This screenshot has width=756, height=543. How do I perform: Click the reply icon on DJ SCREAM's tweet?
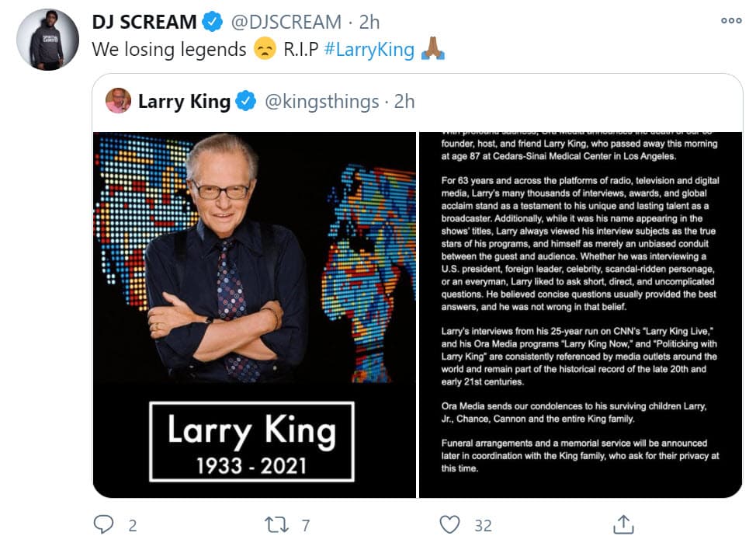105,525
